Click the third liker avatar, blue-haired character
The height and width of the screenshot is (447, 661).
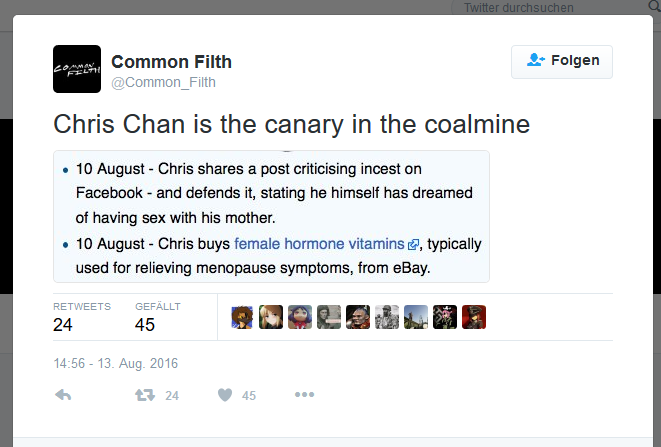click(x=300, y=317)
